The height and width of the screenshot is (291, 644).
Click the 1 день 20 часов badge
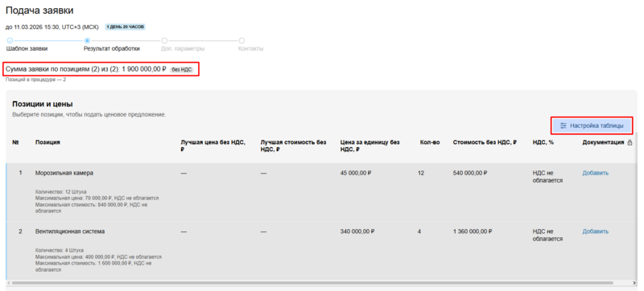coord(126,27)
